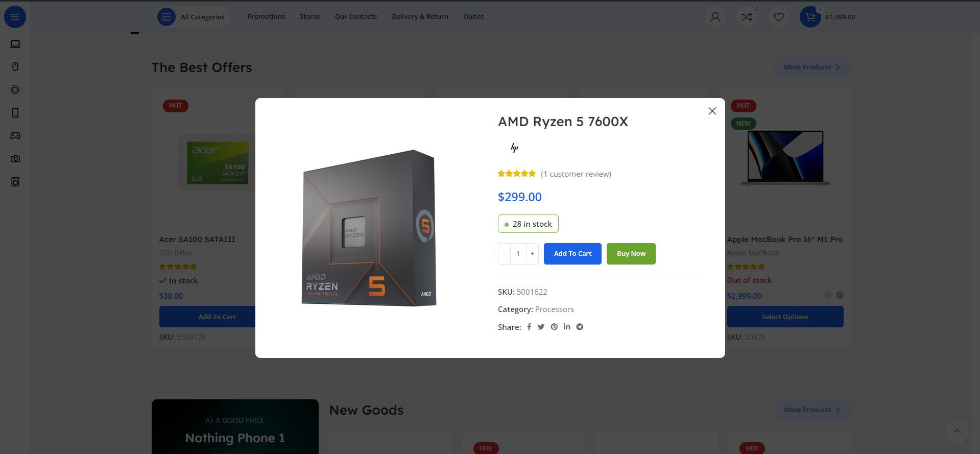Add AMD Ryzen 5 to cart
The width and height of the screenshot is (980, 454).
coord(572,254)
